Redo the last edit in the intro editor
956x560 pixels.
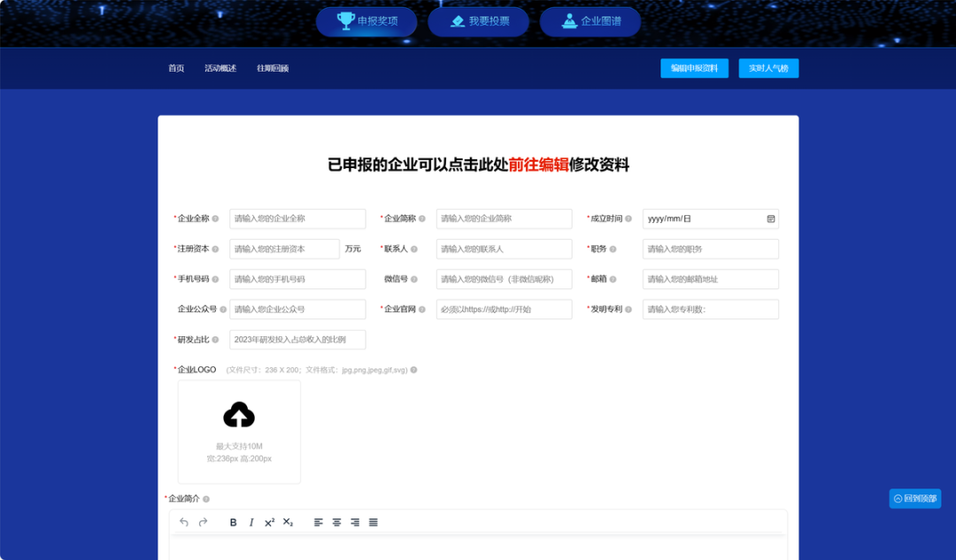(x=203, y=522)
